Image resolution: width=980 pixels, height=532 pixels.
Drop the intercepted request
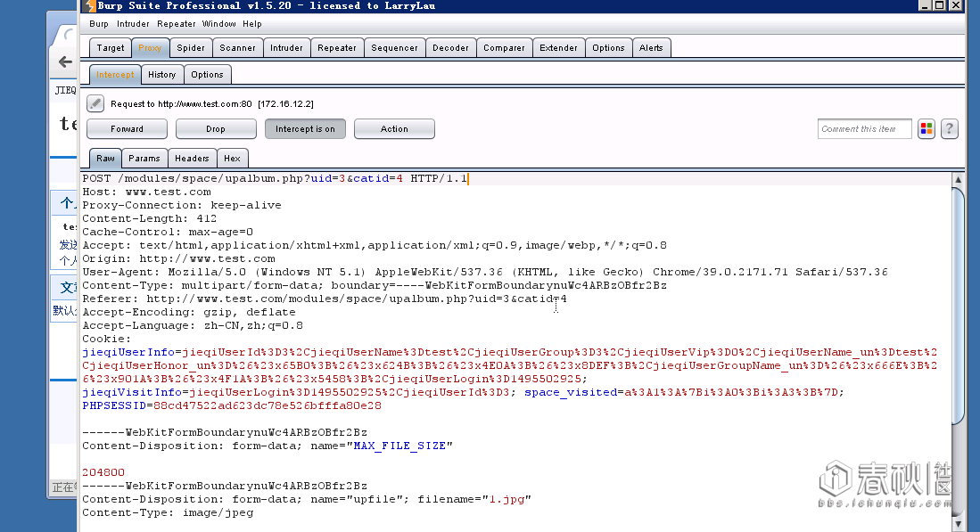click(216, 128)
